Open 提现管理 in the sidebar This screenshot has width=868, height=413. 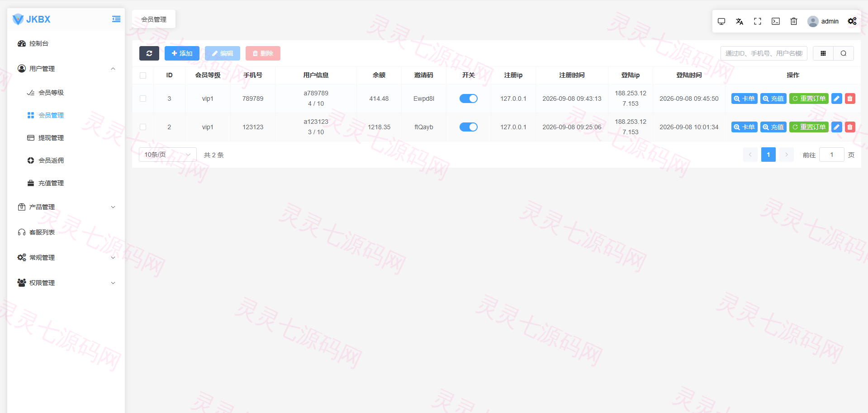click(x=66, y=138)
